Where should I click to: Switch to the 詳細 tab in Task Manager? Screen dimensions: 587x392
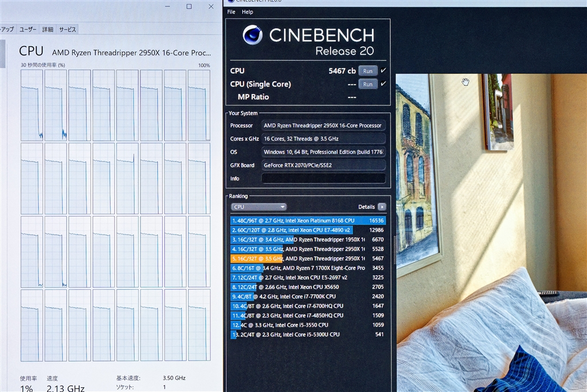coord(48,29)
